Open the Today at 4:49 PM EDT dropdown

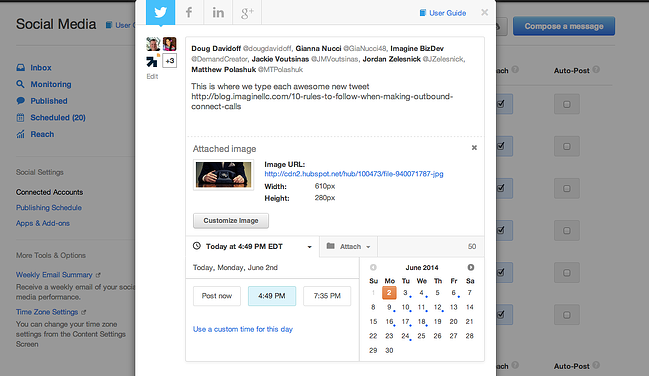pyautogui.click(x=252, y=246)
